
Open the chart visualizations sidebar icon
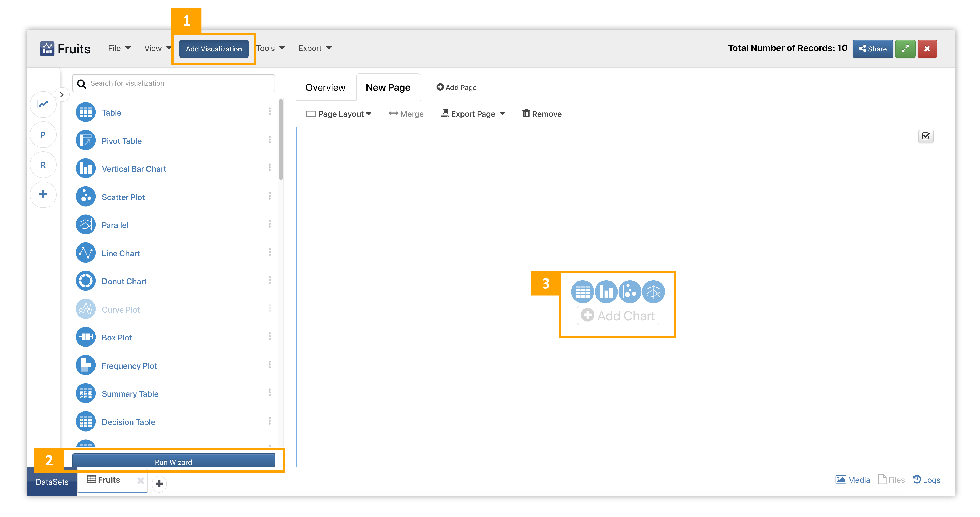(43, 104)
